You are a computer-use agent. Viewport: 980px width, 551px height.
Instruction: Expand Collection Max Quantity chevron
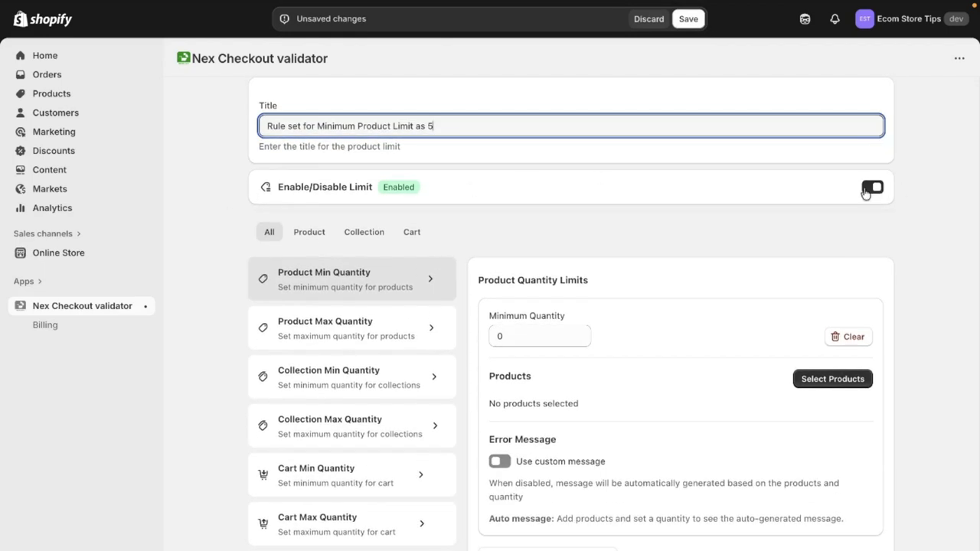pos(435,425)
